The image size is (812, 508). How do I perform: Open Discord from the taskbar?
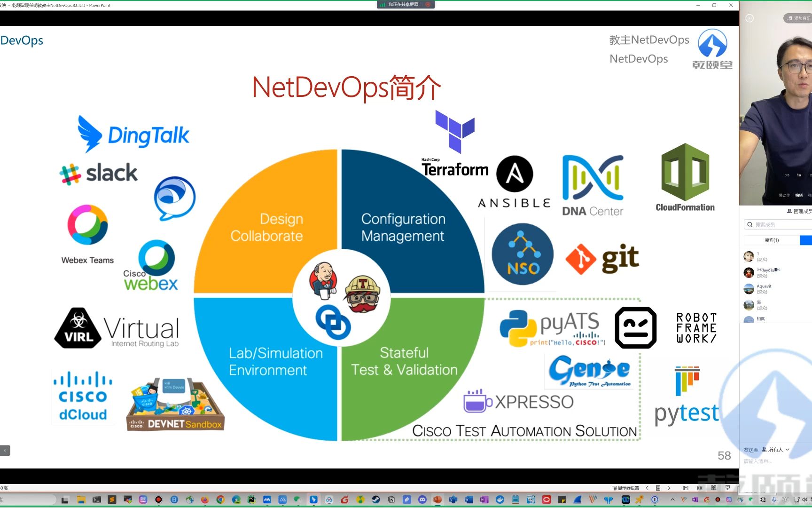(422, 500)
